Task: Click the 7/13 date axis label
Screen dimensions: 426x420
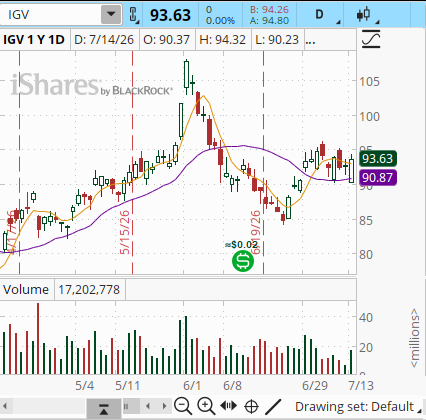Action: pos(361,386)
